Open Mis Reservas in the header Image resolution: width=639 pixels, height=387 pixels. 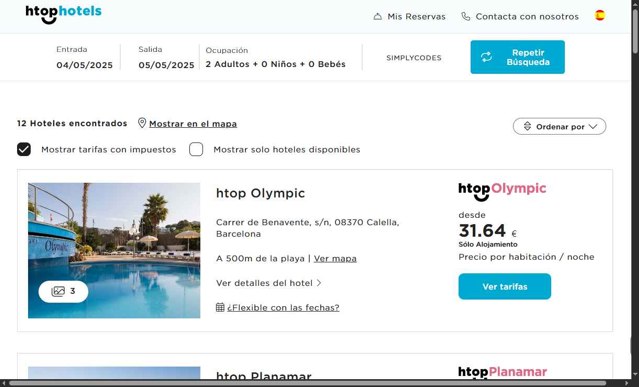pyautogui.click(x=410, y=17)
